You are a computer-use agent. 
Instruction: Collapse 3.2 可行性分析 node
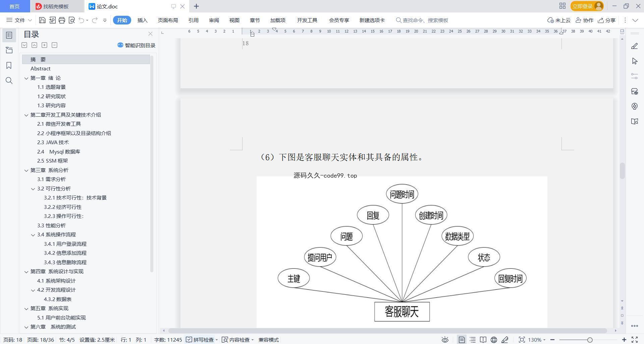point(33,189)
